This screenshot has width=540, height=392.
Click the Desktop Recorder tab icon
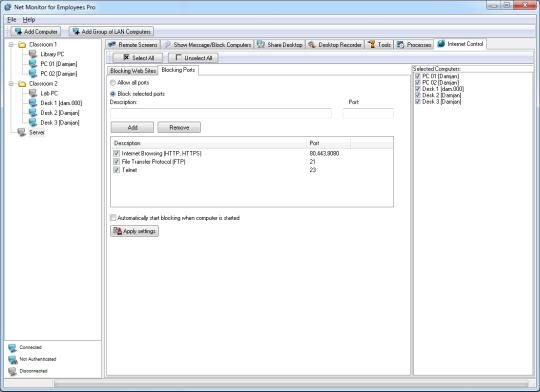tap(312, 44)
